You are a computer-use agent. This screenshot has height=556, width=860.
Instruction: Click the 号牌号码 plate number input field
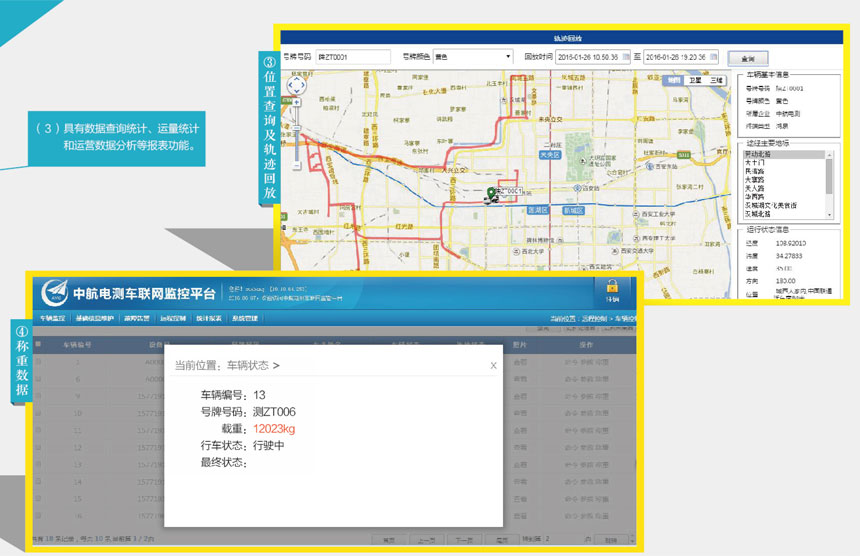[353, 56]
